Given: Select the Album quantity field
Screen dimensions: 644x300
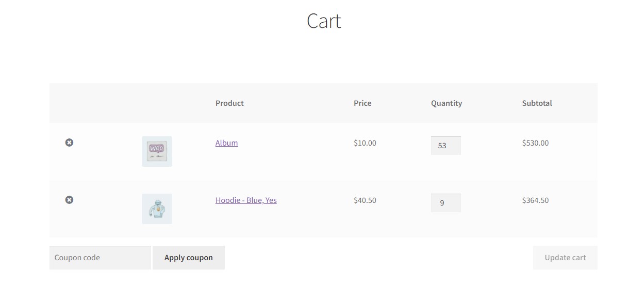Looking at the screenshot, I should point(446,145).
